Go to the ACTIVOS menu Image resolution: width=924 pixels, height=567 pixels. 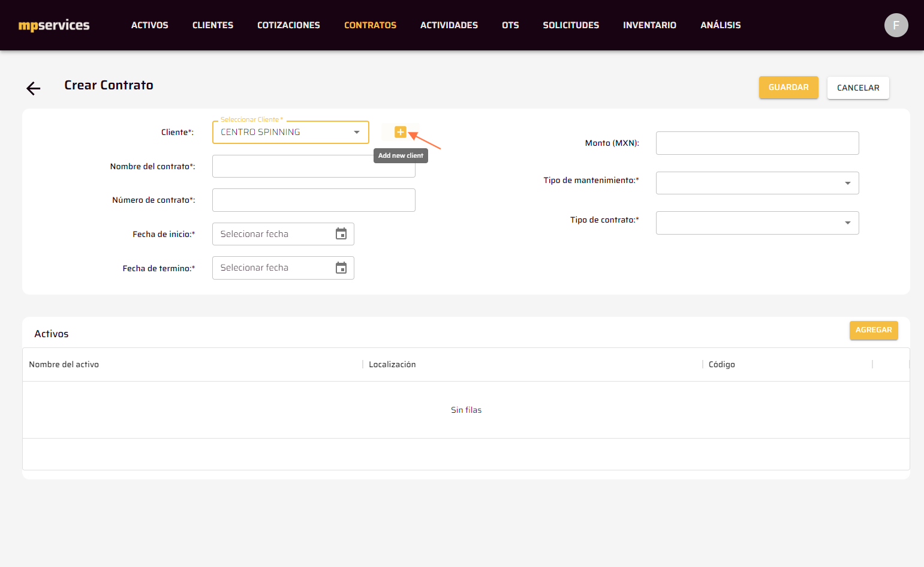[150, 25]
